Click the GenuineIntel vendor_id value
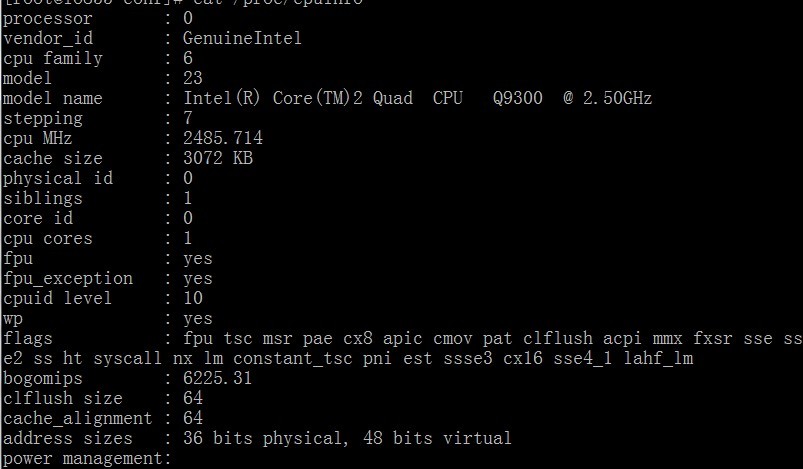Image resolution: width=803 pixels, height=469 pixels. 242,38
